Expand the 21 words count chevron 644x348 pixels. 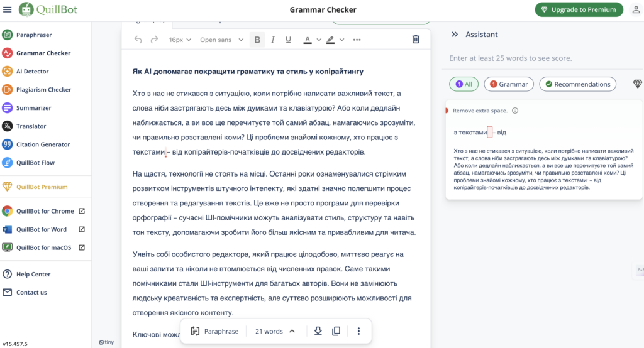(292, 331)
